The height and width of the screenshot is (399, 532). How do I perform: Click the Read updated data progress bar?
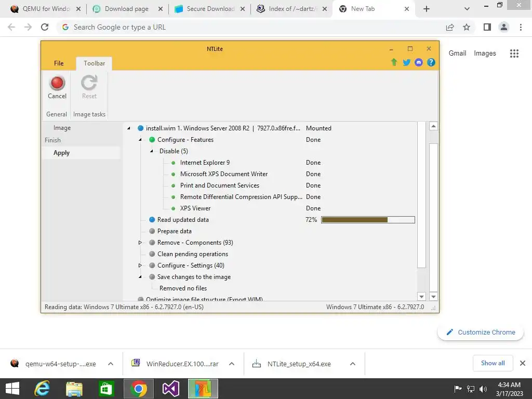pyautogui.click(x=368, y=220)
